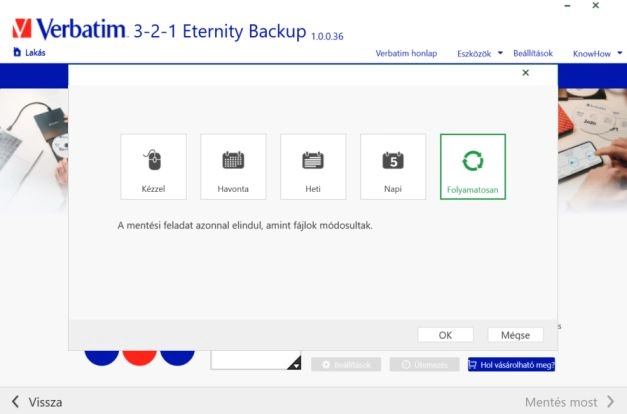Select the Napi daily schedule tile
Screen dimensions: 627x414
(393, 166)
